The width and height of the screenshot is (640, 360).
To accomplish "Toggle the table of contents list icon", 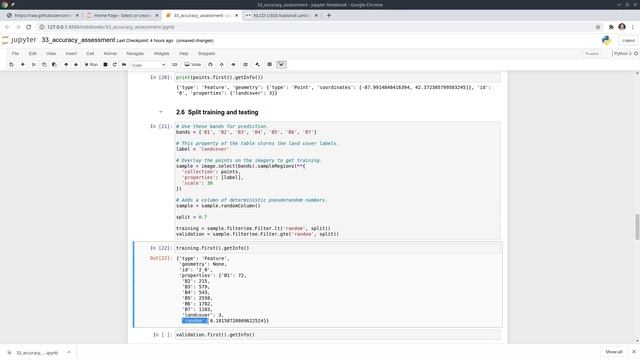I will 245,64.
